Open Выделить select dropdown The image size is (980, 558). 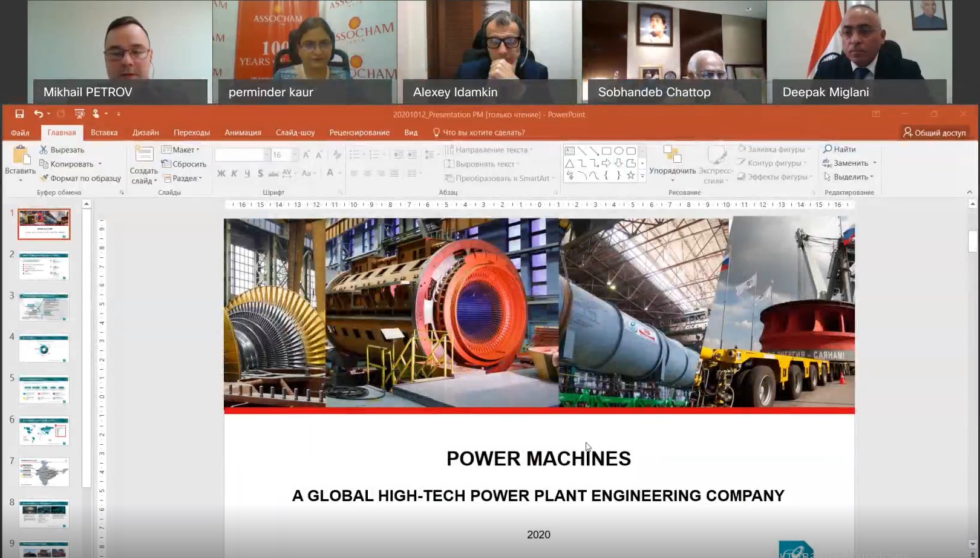[x=849, y=177]
